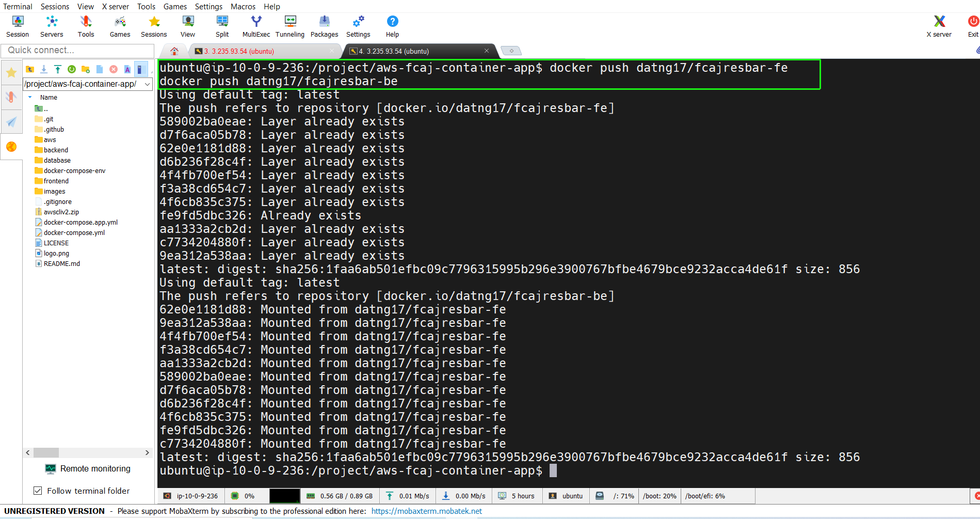Image resolution: width=980 pixels, height=519 pixels.
Task: Start the X server icon
Action: 939,26
